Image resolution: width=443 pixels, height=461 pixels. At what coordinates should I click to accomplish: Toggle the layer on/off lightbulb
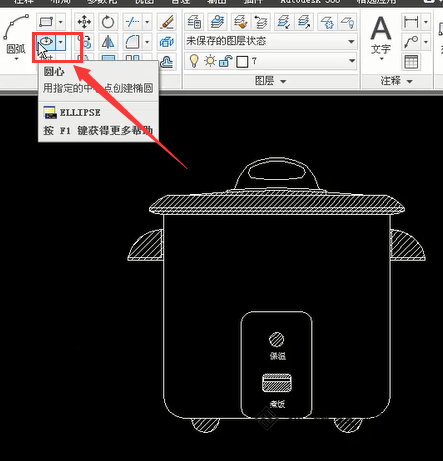194,61
